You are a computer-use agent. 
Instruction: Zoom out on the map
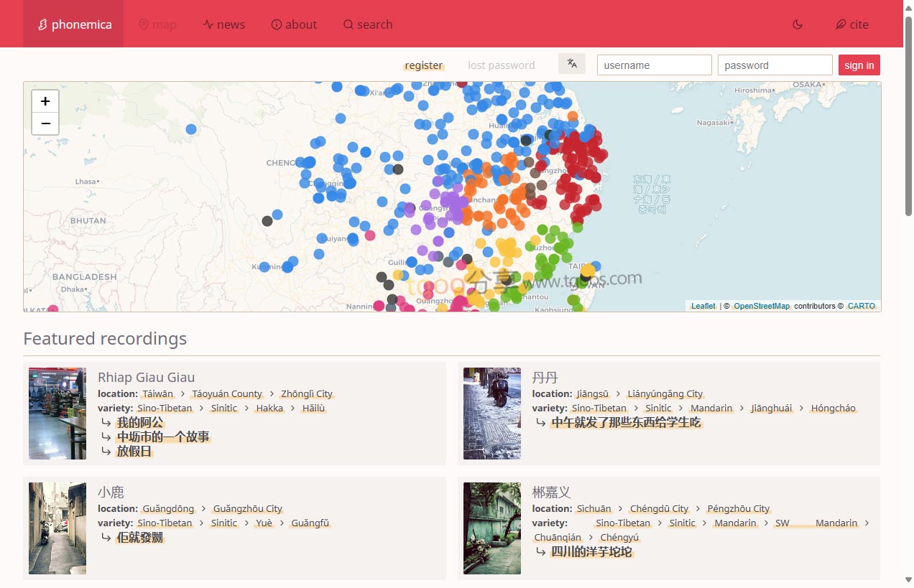pyautogui.click(x=45, y=123)
